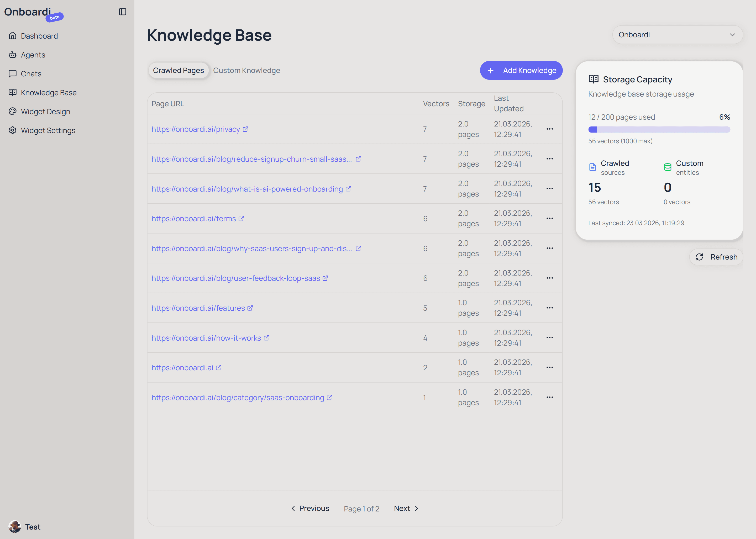Open external link icon for what-is-ai-powered-onboarding
The width and height of the screenshot is (756, 539).
click(348, 189)
